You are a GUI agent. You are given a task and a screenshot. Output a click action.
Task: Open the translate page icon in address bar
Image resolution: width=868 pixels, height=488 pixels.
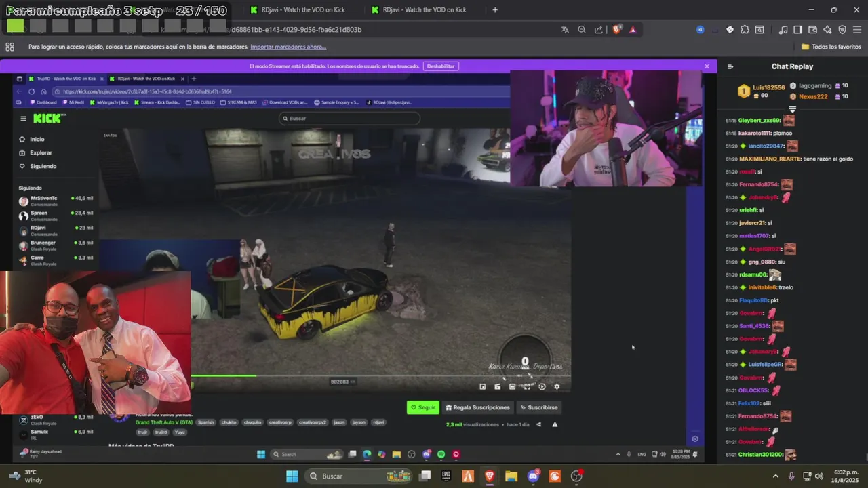(x=565, y=30)
